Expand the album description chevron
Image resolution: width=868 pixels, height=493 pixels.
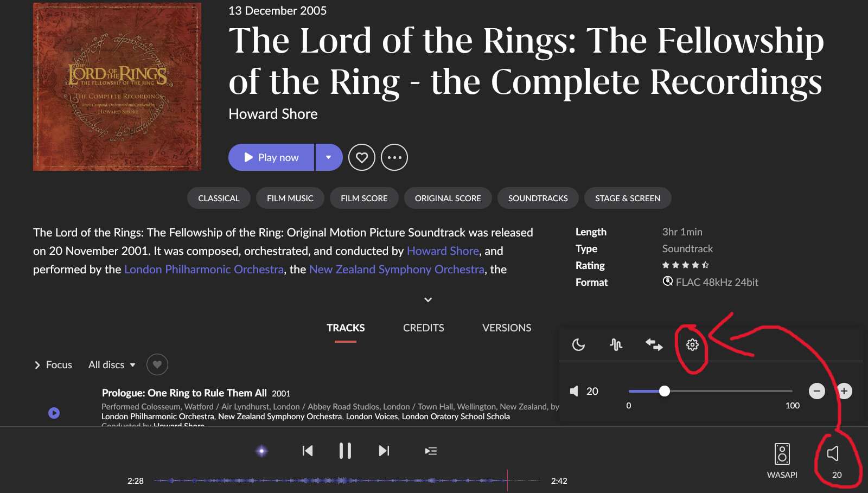428,299
